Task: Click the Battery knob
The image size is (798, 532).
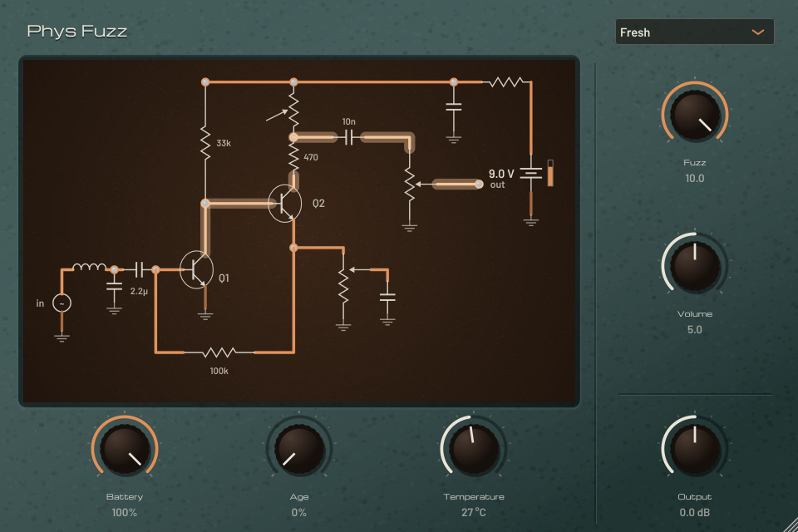Action: 125,449
